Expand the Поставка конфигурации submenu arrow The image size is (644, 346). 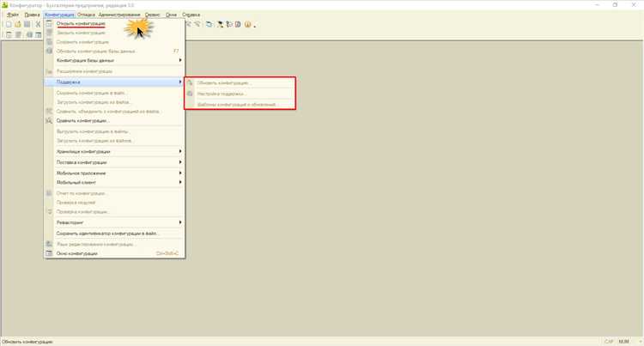point(180,162)
